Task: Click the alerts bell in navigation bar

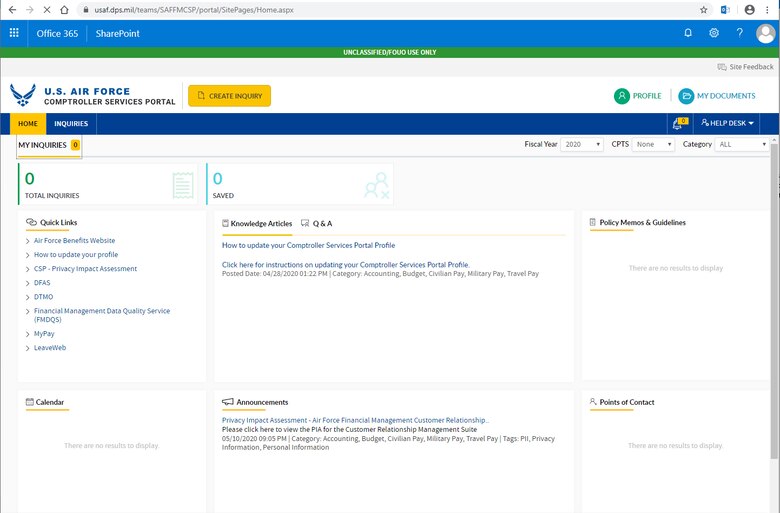Action: tap(677, 124)
